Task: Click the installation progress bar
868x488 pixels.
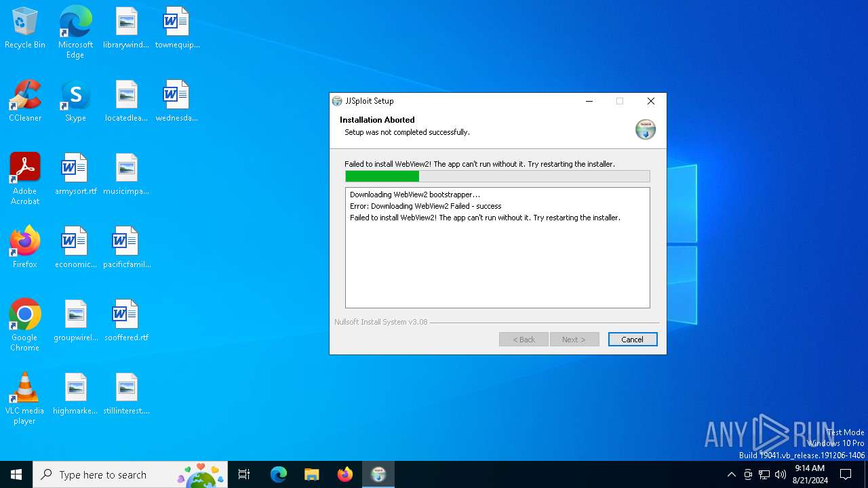Action: tap(497, 176)
